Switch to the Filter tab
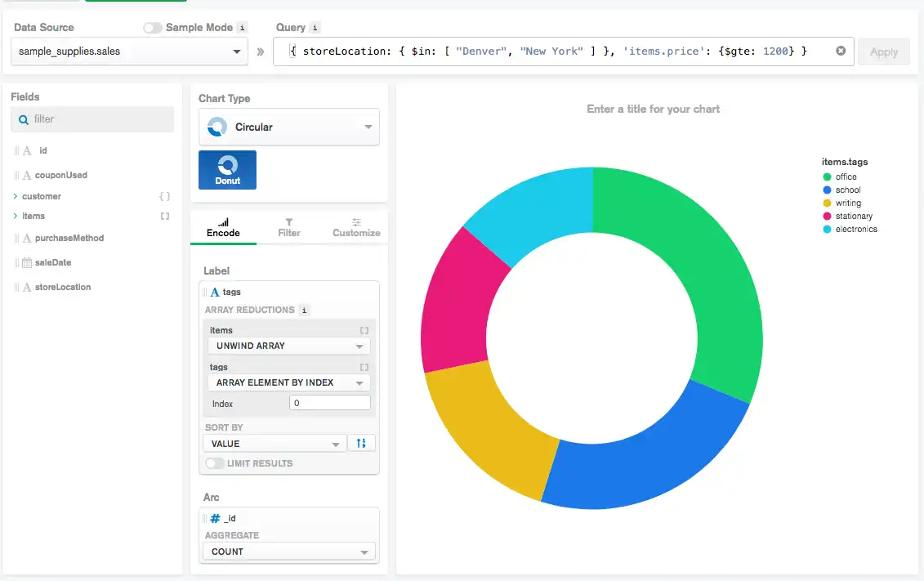The width and height of the screenshot is (924, 581). [289, 227]
